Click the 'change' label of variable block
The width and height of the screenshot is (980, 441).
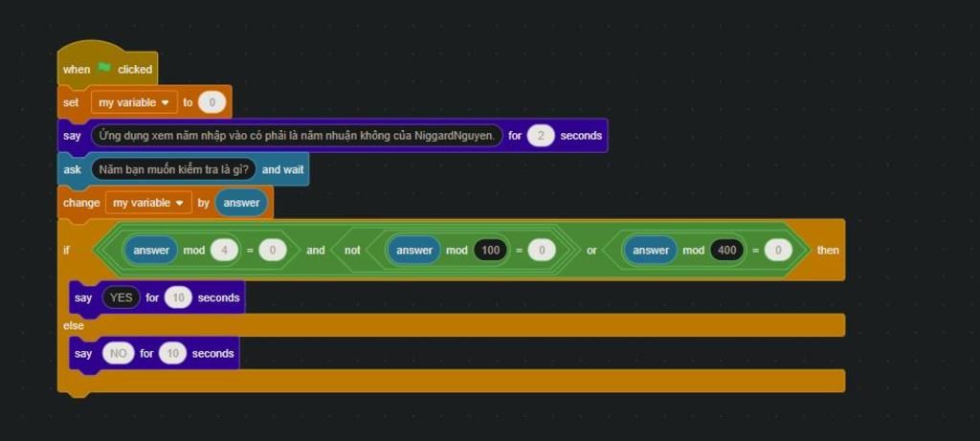(81, 203)
